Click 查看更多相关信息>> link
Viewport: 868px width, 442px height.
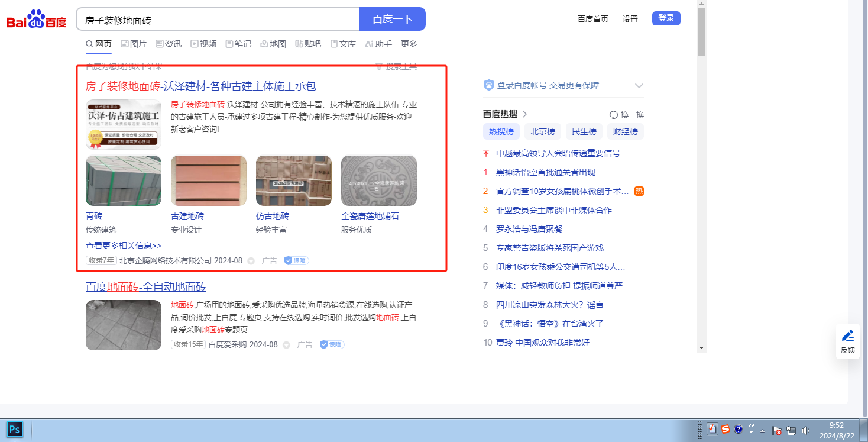124,246
